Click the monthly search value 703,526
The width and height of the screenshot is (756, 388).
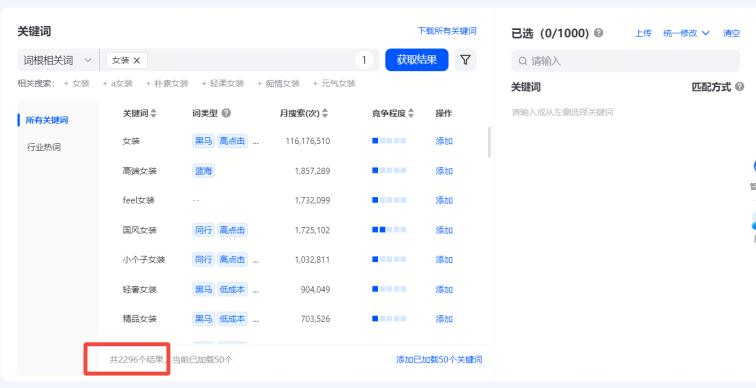pos(316,319)
